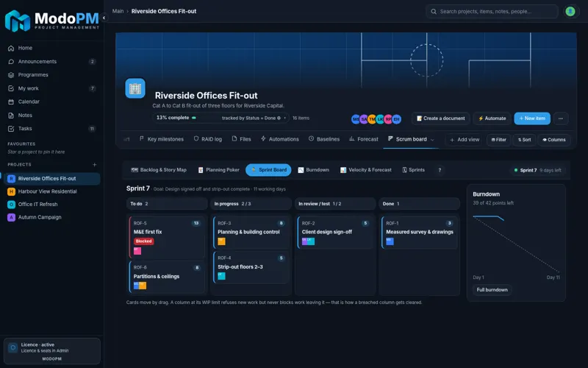Open My work in the sidebar
The image size is (588, 368).
[x=51, y=88]
